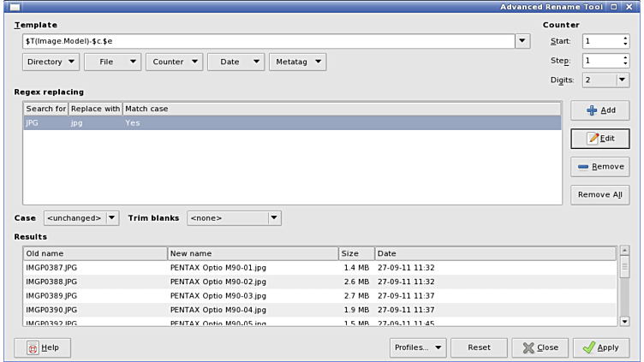Open the Profiles menu button

click(x=418, y=347)
